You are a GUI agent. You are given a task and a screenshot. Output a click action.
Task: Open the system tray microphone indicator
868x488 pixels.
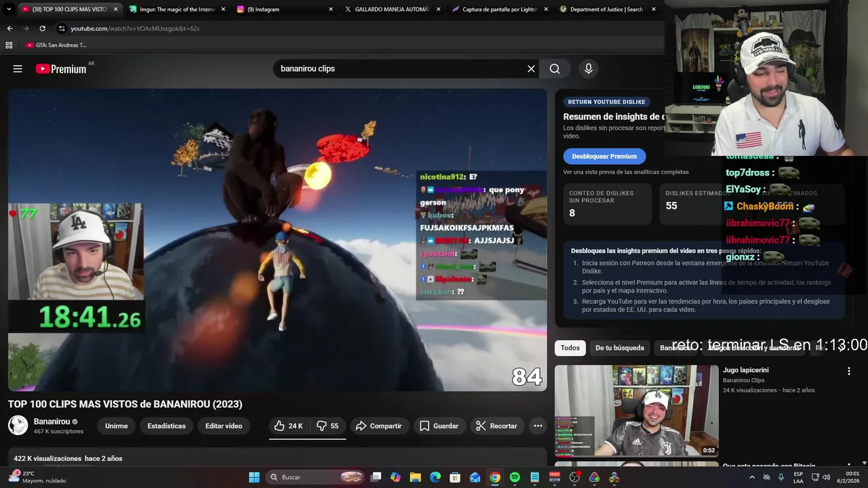tap(781, 477)
